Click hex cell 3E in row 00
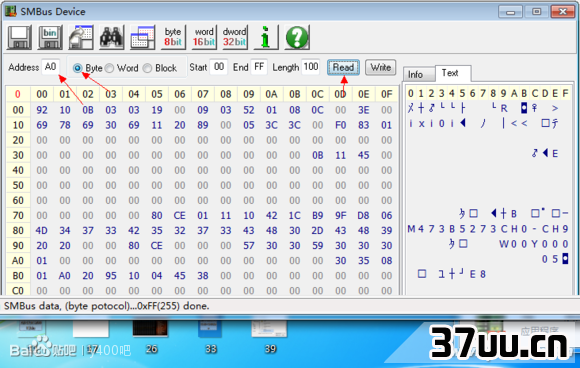Screen dimensions: 580x368 pos(364,110)
